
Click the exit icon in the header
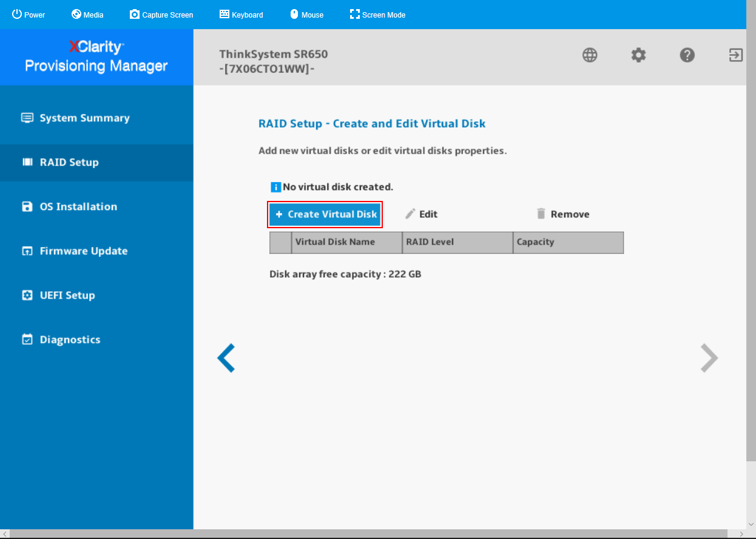735,55
